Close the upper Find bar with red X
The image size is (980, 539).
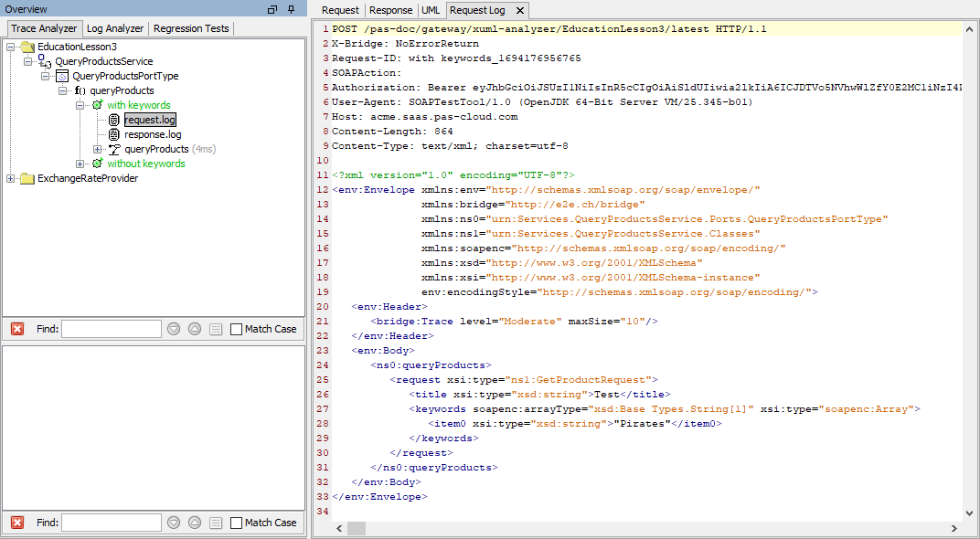click(16, 329)
